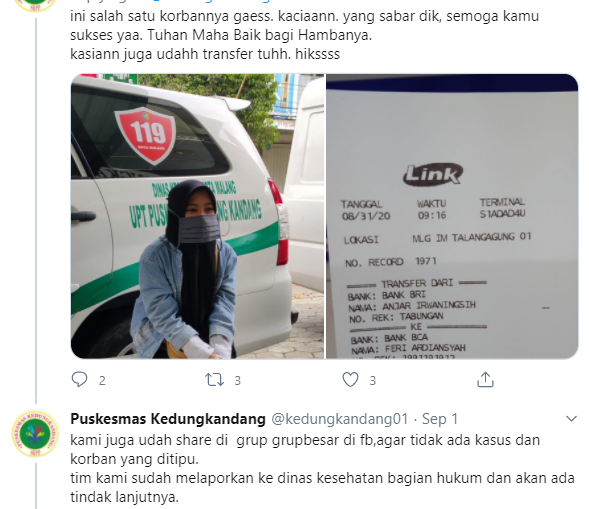The width and height of the screenshot is (589, 509).
Task: Click the 119 red shield sticker in photo
Action: [146, 136]
